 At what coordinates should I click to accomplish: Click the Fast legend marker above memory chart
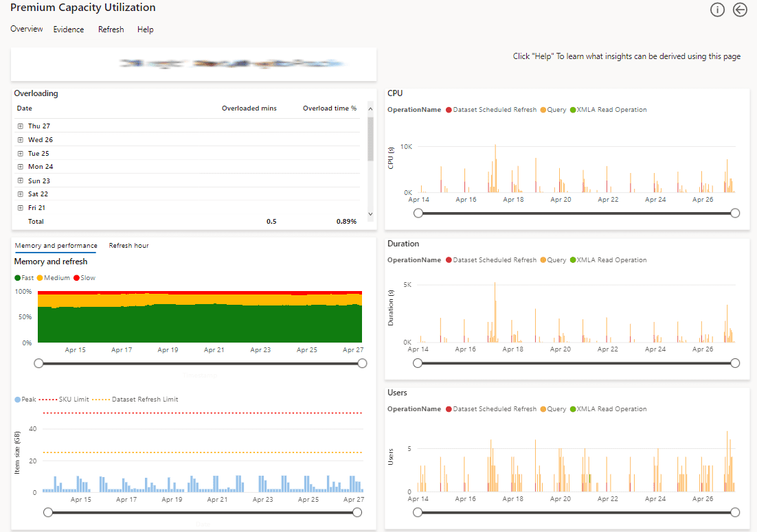tap(16, 277)
